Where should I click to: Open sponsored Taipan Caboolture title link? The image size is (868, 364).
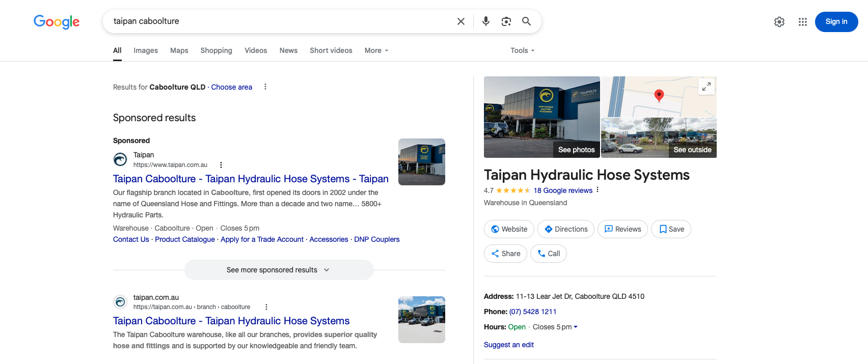point(251,179)
